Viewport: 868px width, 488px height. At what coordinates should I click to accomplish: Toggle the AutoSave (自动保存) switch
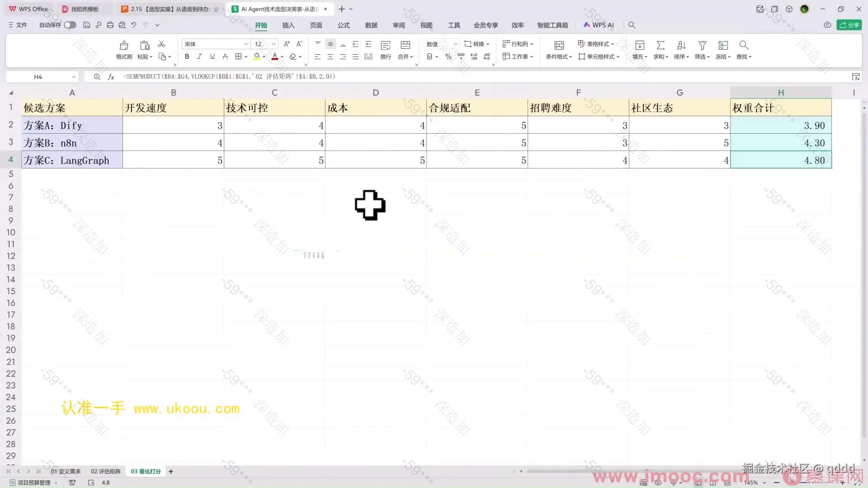click(x=70, y=25)
